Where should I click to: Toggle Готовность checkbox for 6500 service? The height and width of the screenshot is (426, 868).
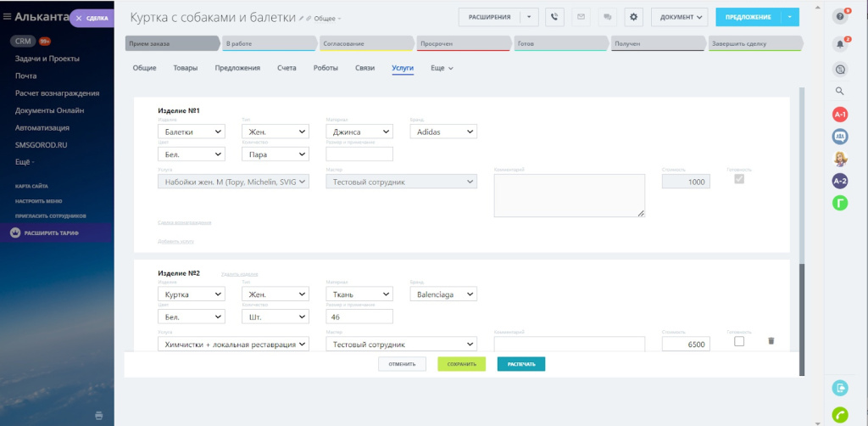pos(739,341)
